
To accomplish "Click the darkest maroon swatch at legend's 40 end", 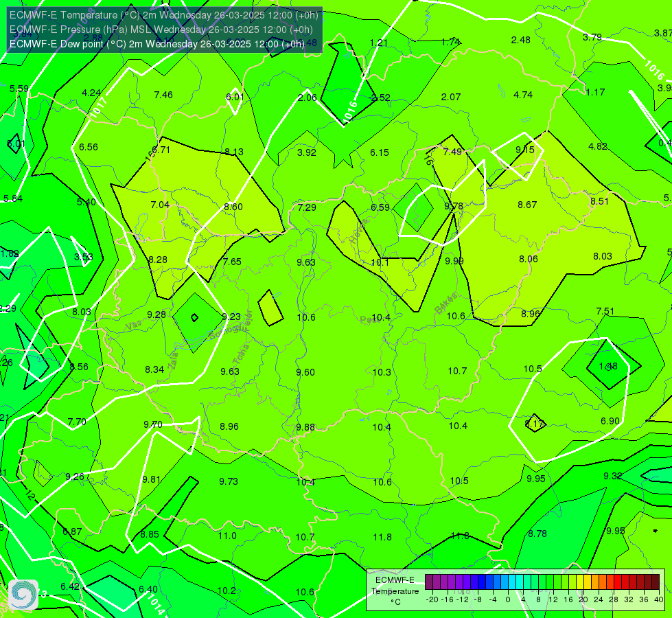I will click(656, 582).
